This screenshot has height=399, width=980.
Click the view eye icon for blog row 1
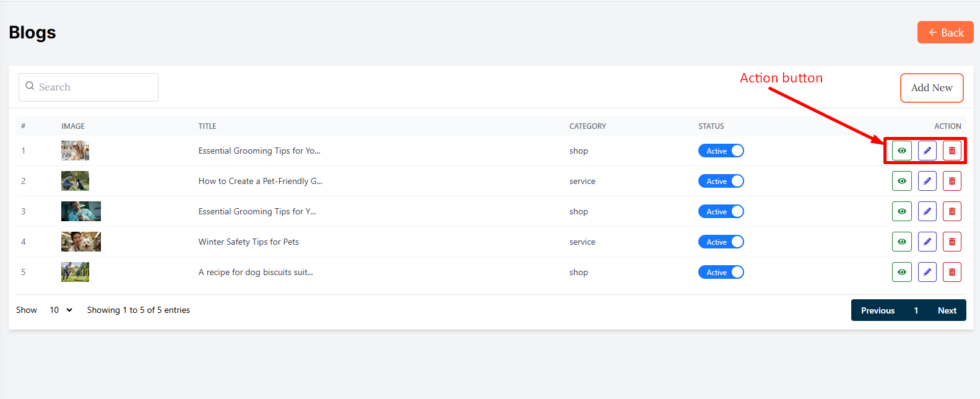tap(901, 151)
